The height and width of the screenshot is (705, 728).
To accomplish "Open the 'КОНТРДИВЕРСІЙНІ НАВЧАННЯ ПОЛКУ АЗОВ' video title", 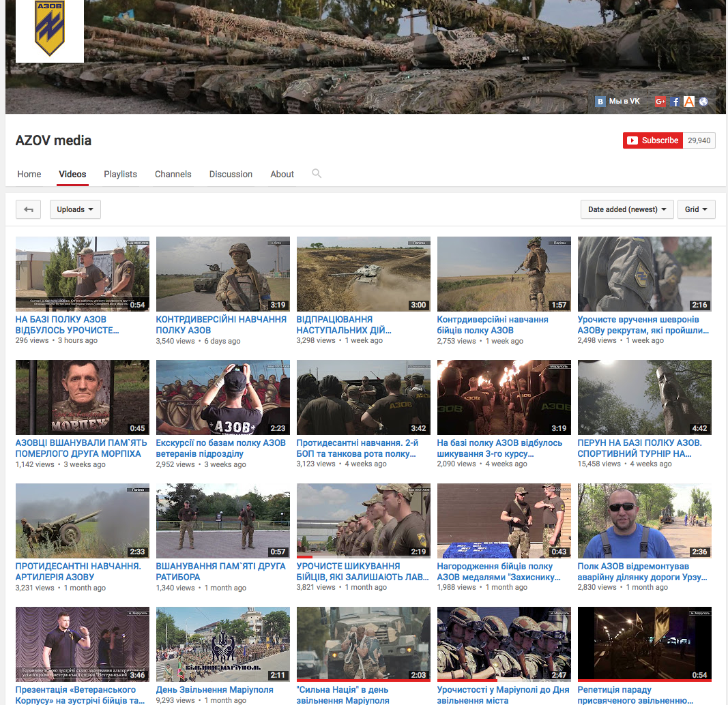I will (x=221, y=325).
